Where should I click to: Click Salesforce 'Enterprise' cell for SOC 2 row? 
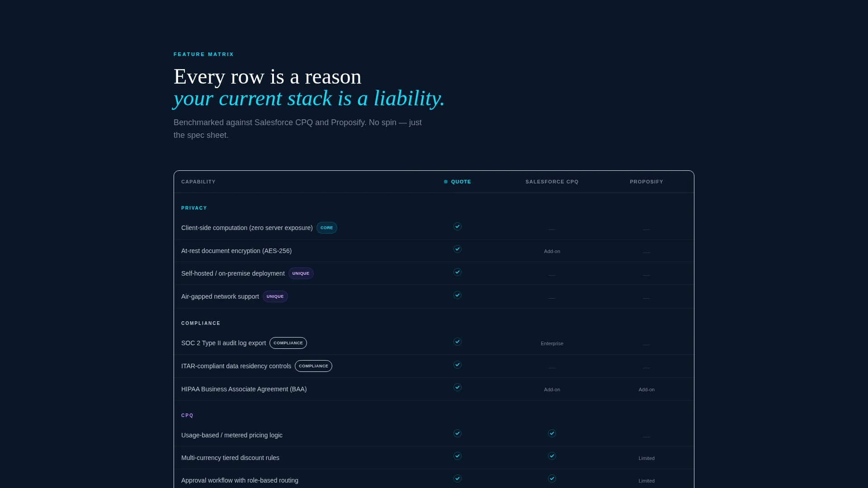(552, 343)
